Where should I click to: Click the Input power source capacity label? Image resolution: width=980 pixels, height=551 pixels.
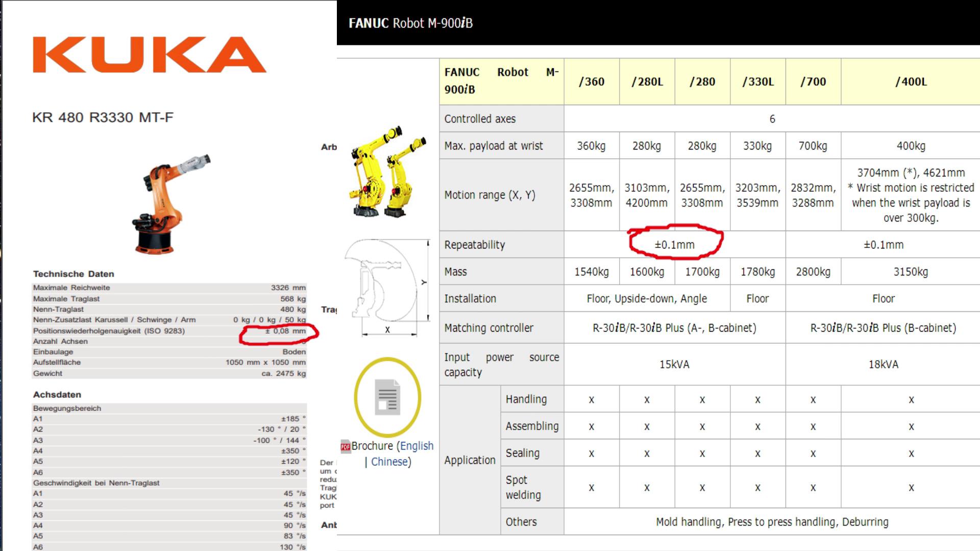(x=502, y=365)
